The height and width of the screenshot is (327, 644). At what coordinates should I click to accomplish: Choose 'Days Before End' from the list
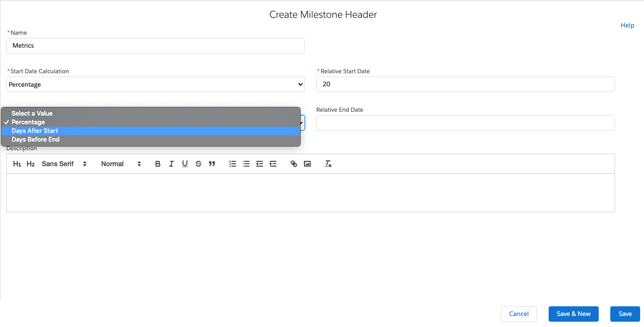click(36, 140)
